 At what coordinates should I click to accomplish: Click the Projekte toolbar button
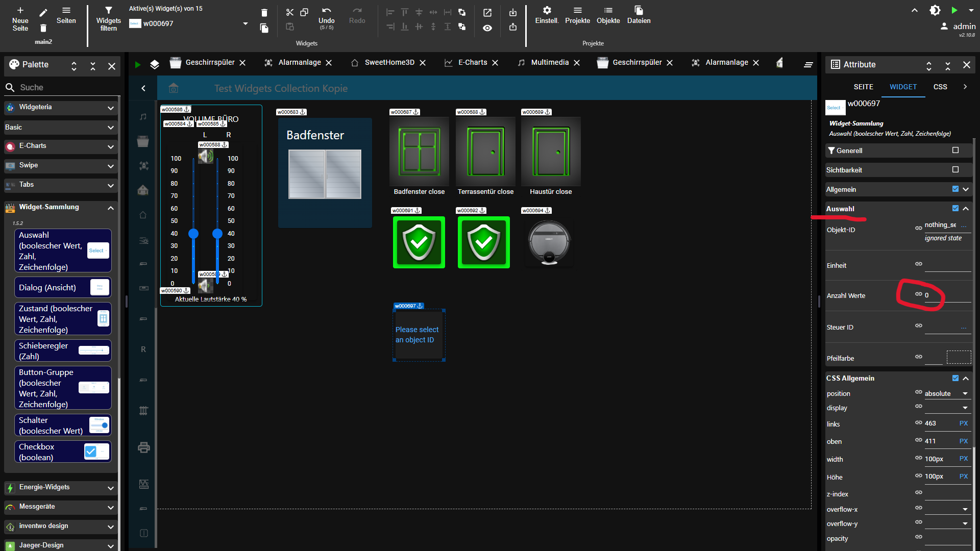(577, 15)
